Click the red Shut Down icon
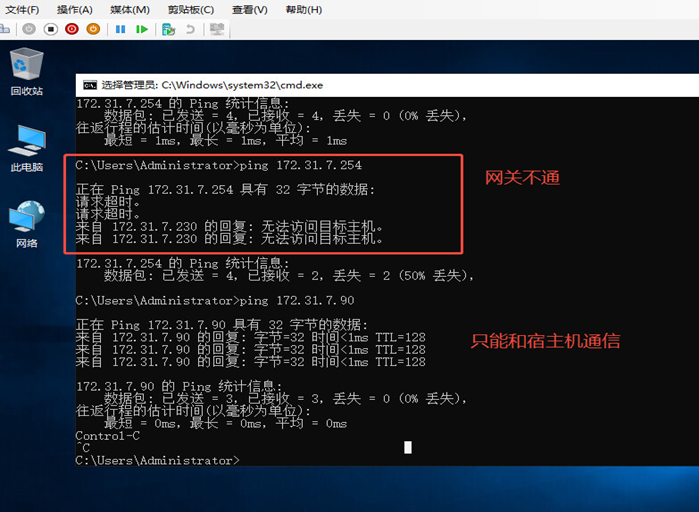This screenshot has height=512, width=699. [x=71, y=29]
